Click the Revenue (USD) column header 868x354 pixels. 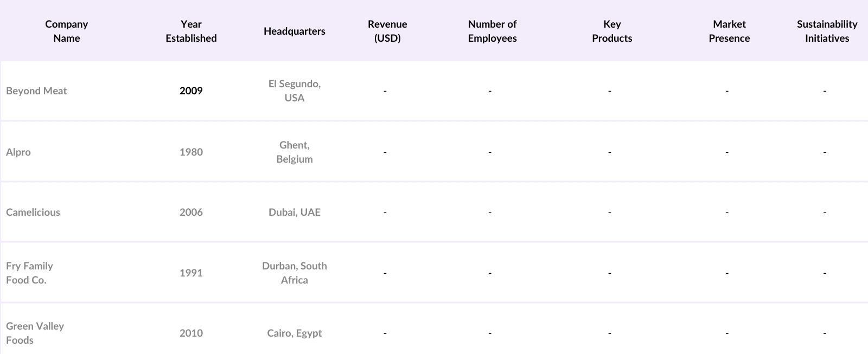click(387, 31)
